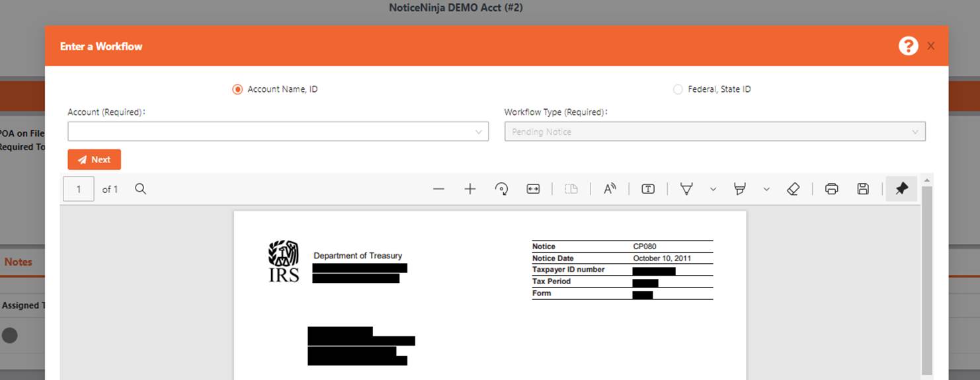Select the Federal, State ID radio option
The width and height of the screenshot is (980, 380).
pos(678,89)
